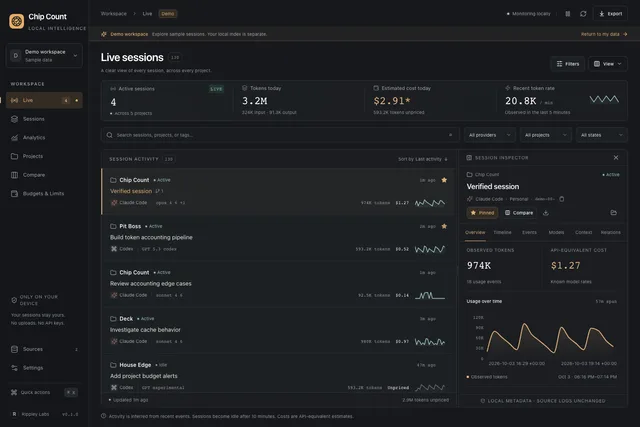Click the Live breadcrumb
640x427 pixels.
(x=147, y=13)
